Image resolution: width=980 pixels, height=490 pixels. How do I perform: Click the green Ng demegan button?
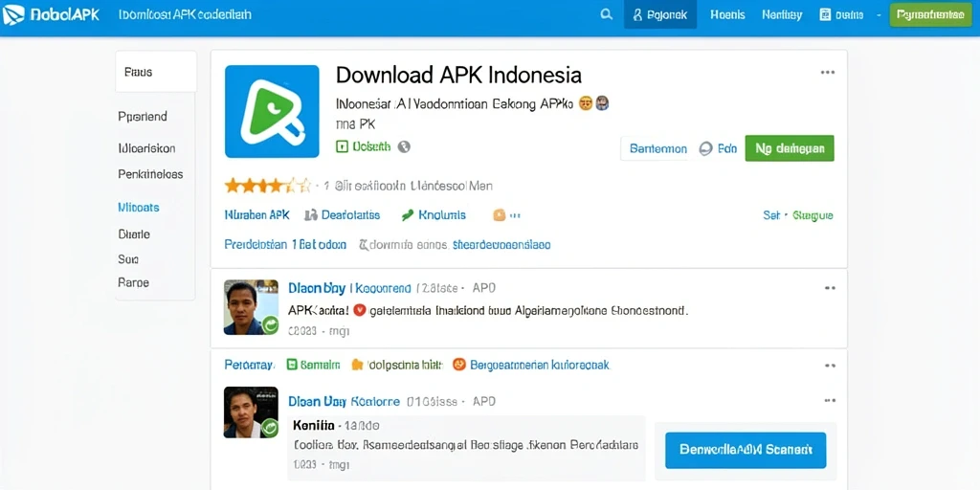790,148
